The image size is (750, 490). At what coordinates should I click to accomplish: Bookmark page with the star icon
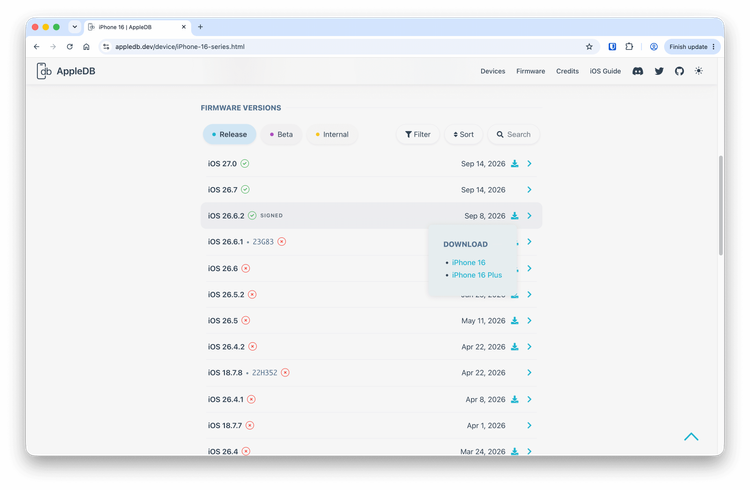(x=589, y=46)
